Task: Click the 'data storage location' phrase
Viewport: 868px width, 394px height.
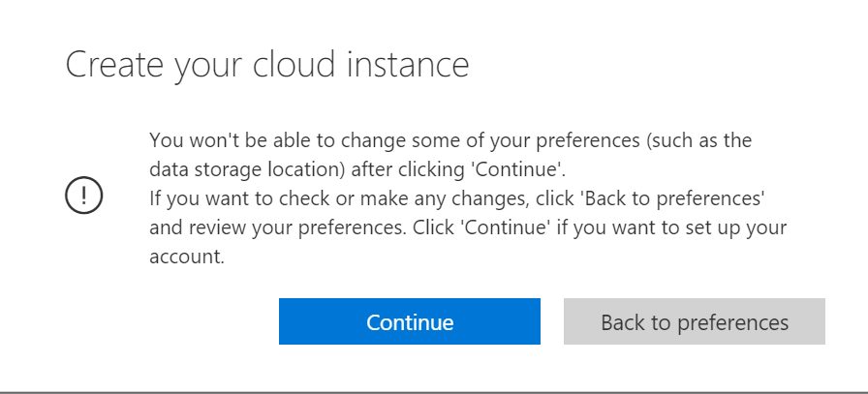Action: [247, 169]
